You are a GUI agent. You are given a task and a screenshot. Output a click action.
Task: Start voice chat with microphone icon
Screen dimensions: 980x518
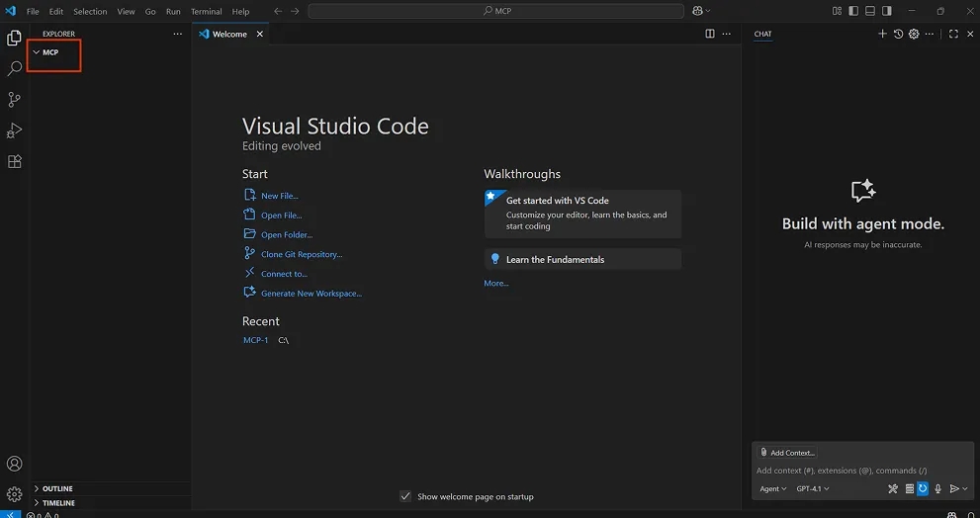tap(938, 488)
